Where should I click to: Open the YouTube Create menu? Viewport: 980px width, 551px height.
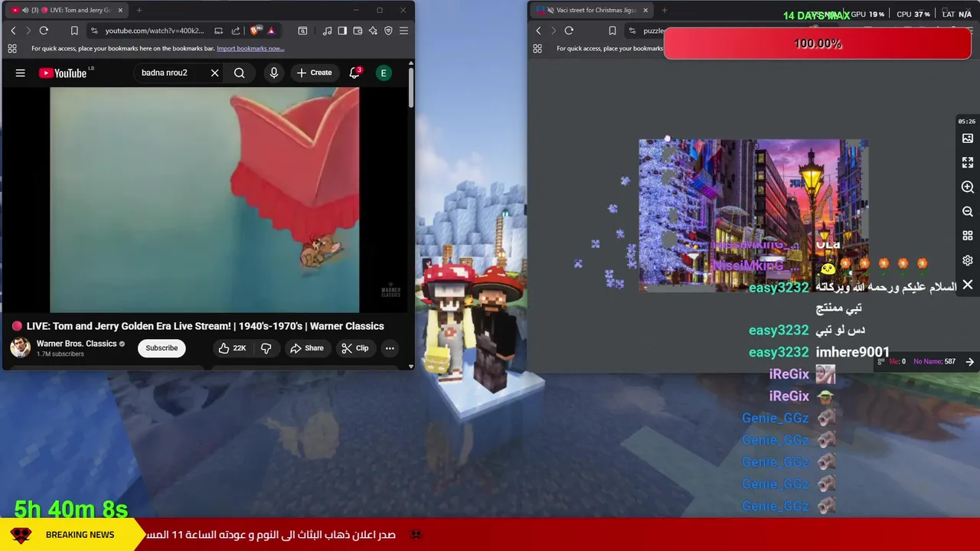point(314,73)
